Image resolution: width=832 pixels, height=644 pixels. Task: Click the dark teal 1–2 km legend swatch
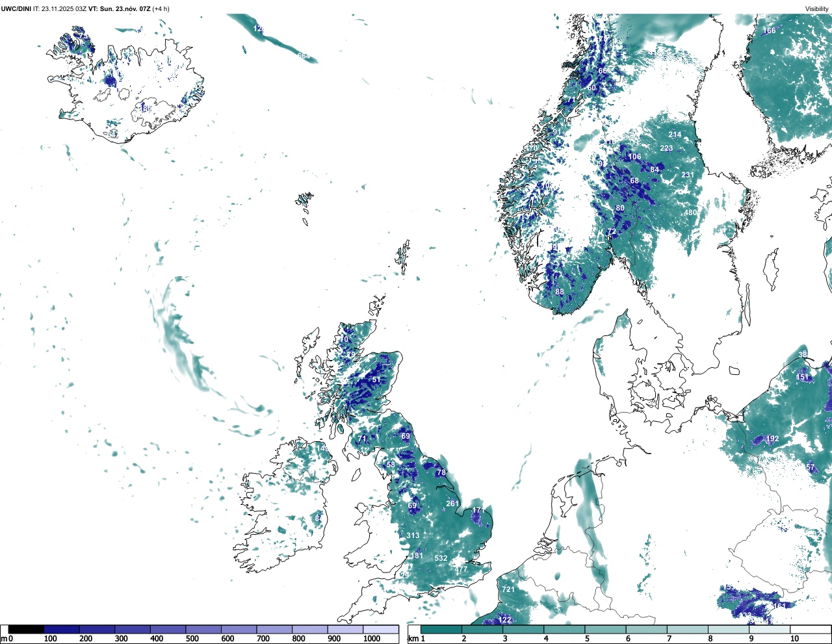[441, 629]
